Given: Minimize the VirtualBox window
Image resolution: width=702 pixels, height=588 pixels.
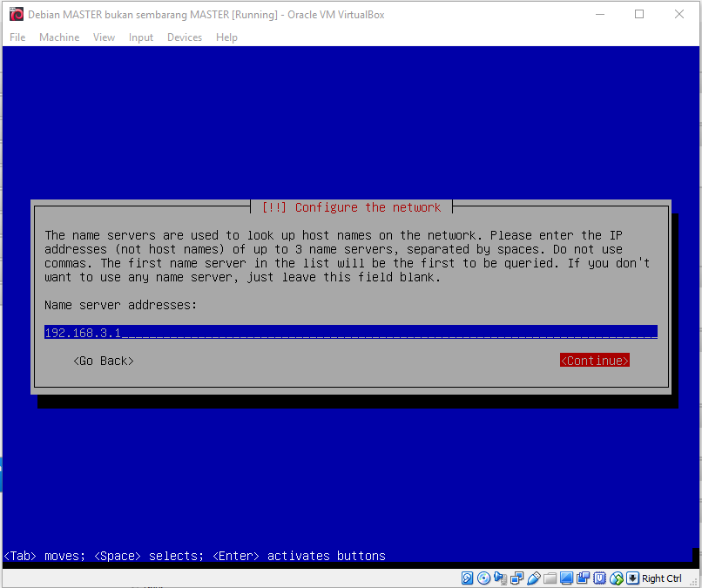Looking at the screenshot, I should (600, 14).
